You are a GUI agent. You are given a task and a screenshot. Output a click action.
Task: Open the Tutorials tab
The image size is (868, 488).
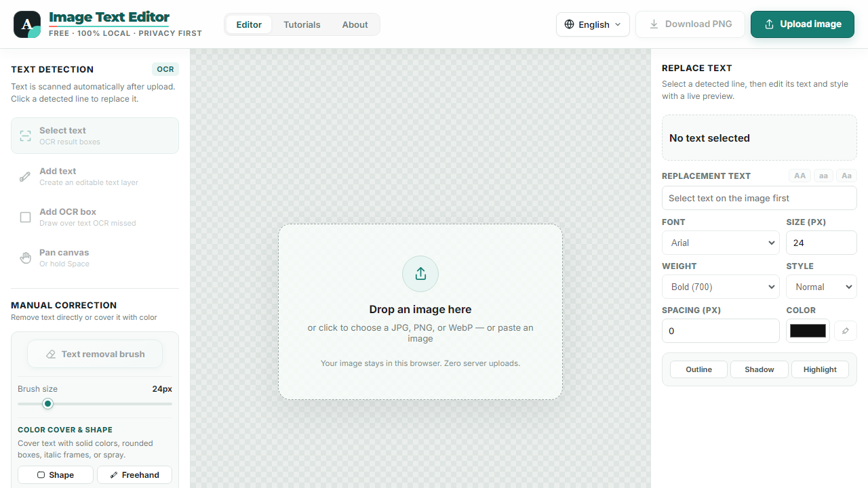click(302, 24)
